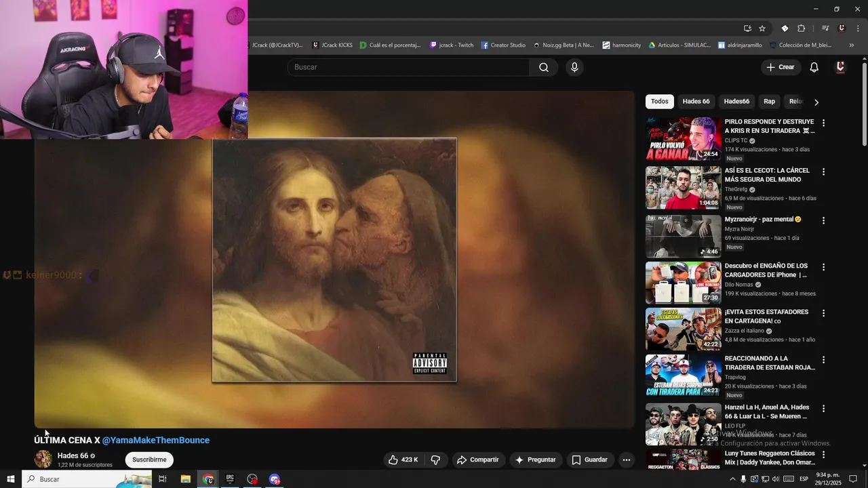Click the Compartir share button
The image size is (868, 488).
(477, 460)
